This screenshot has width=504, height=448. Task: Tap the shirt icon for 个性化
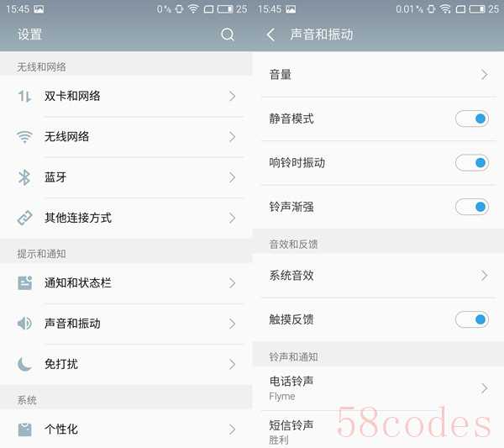[x=24, y=430]
